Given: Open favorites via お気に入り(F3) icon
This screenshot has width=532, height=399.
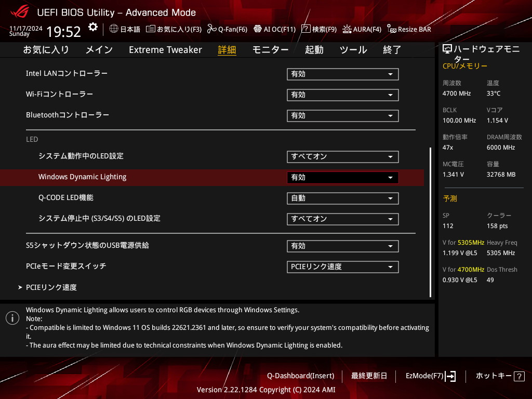Looking at the screenshot, I should click(x=150, y=29).
